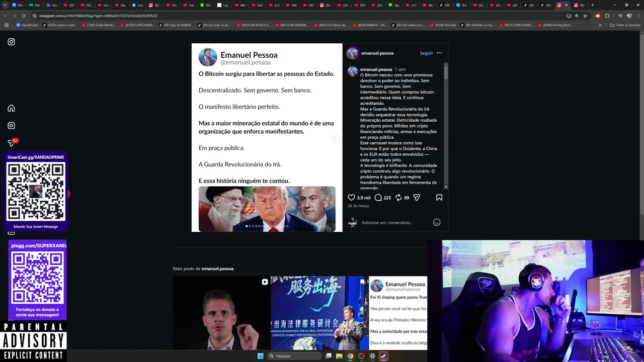This screenshot has height=362, width=644.
Task: Open '(8078) MANTIS' bookmark
Action: click(x=369, y=25)
